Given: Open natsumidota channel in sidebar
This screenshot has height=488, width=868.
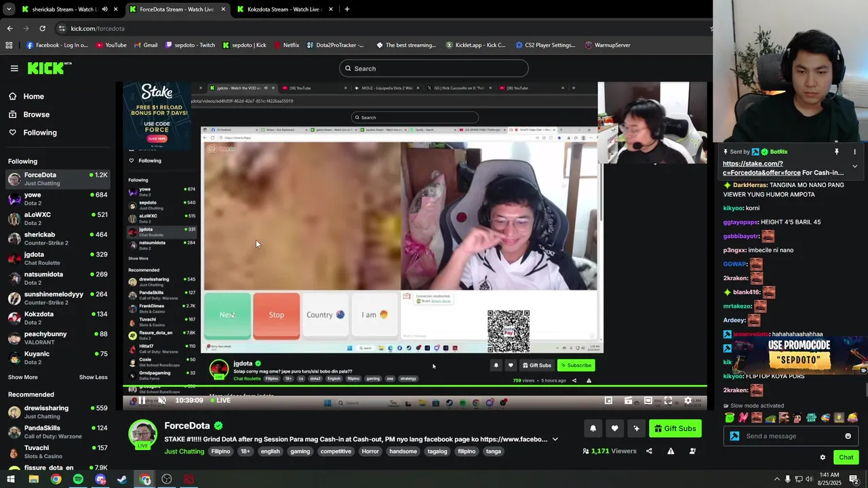Looking at the screenshot, I should 58,278.
